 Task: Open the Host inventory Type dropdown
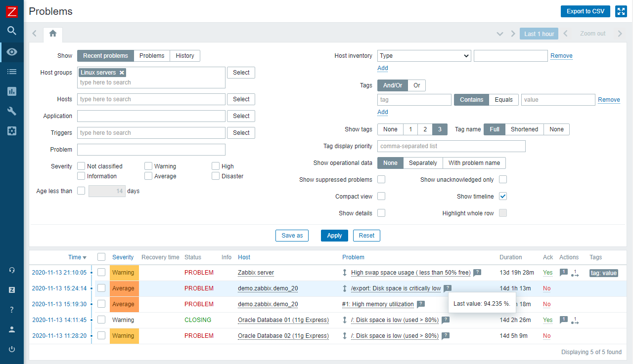click(424, 56)
